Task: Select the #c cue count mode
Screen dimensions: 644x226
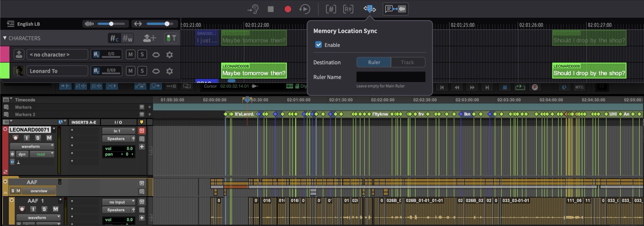Action: coord(114,38)
